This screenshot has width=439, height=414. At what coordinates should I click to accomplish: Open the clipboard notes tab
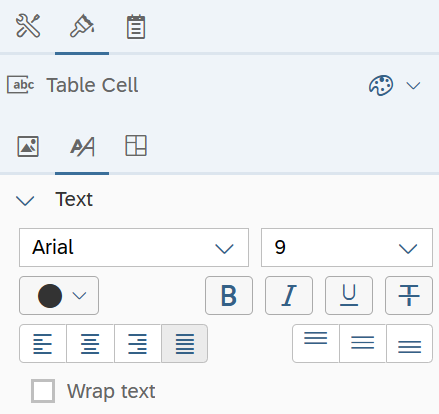(x=136, y=27)
